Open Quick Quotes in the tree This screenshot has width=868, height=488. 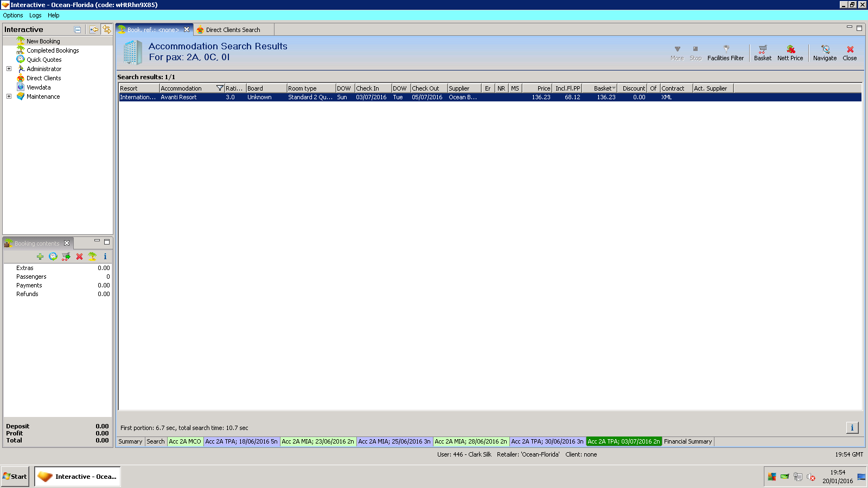click(44, 60)
